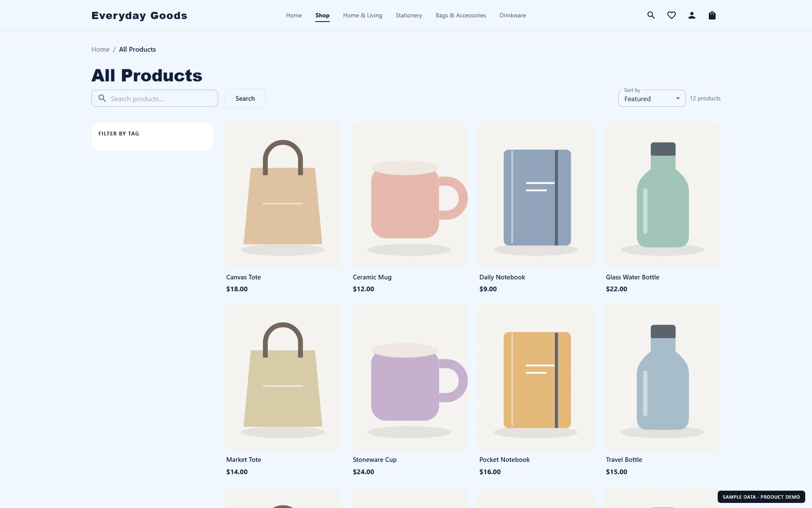Click the Stoneware Cup product name
The image size is (812, 508).
tap(374, 460)
